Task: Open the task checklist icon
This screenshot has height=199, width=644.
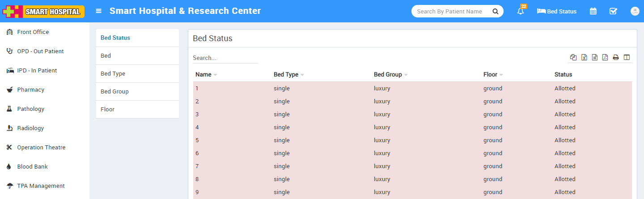Action: 614,12
